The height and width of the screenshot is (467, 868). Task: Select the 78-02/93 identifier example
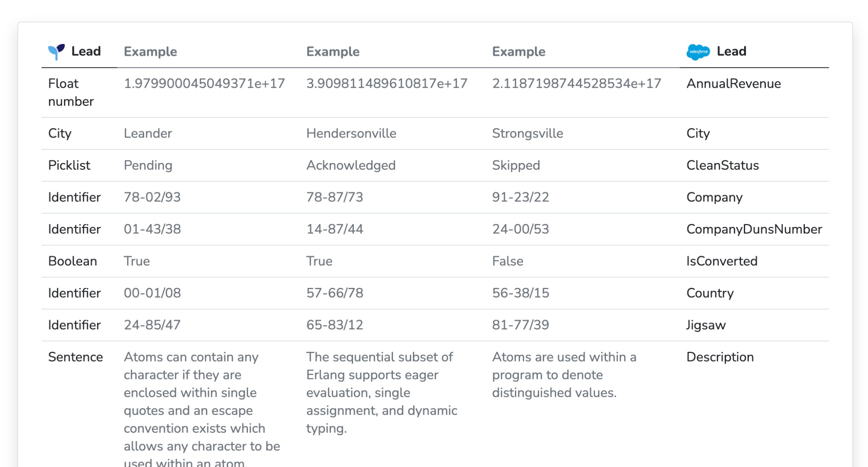(x=152, y=197)
